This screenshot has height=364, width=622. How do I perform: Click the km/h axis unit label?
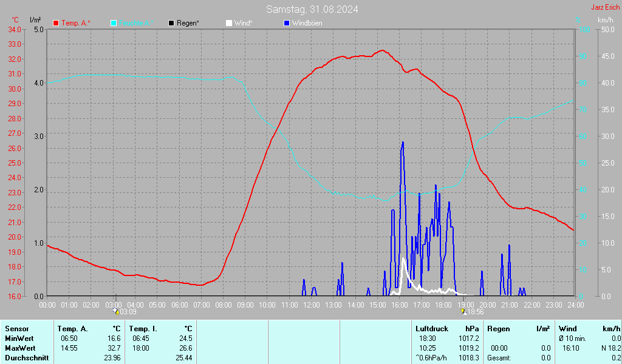(606, 20)
